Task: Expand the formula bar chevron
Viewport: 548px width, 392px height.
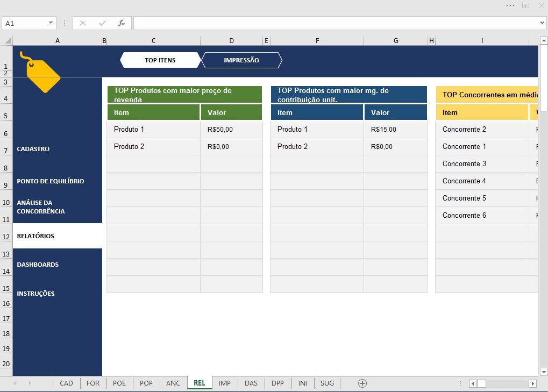Action: [542, 23]
